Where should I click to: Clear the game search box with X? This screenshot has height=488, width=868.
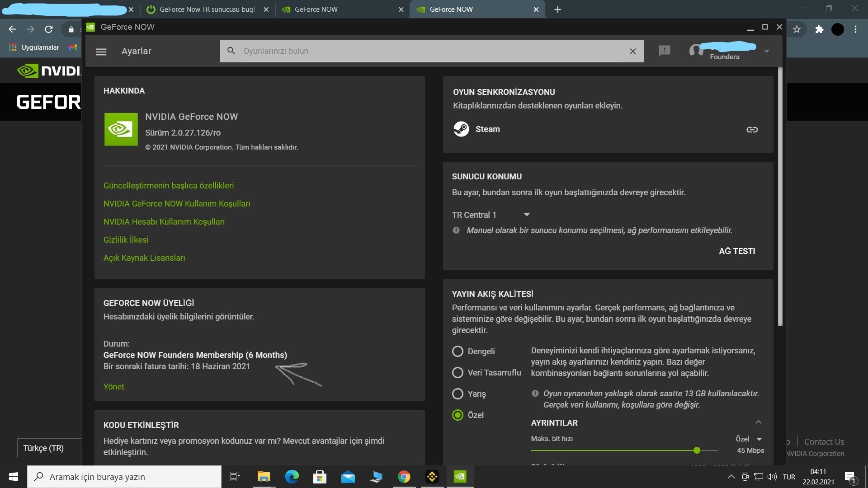pyautogui.click(x=632, y=51)
